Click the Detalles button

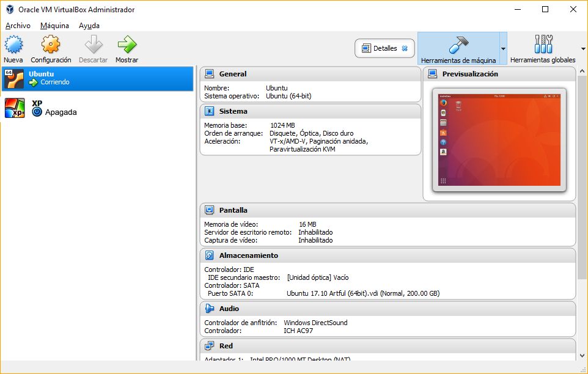click(x=384, y=48)
